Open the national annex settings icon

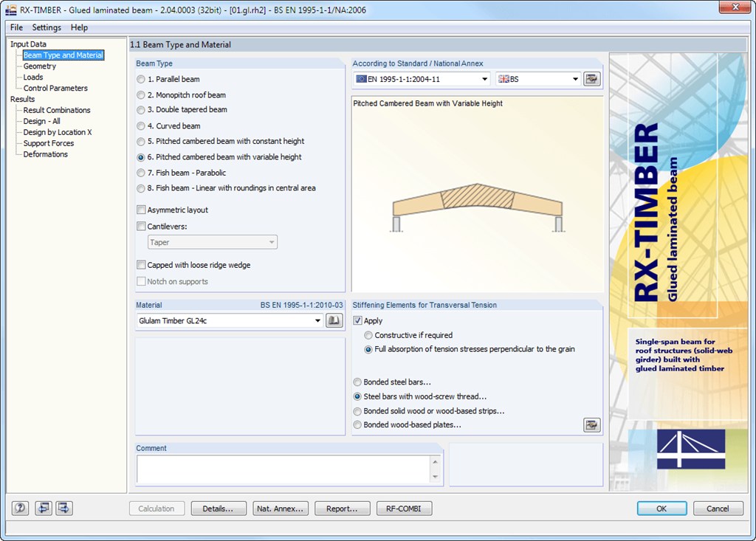click(x=591, y=78)
